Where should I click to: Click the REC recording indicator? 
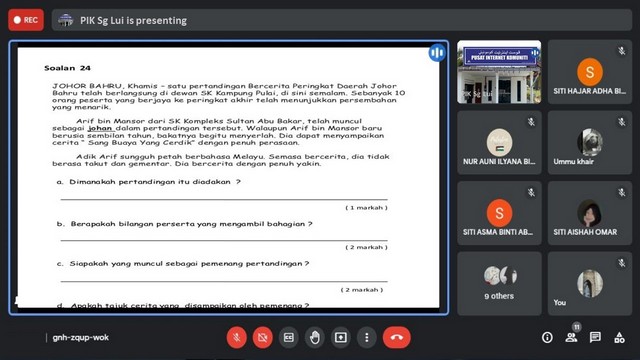pos(26,20)
